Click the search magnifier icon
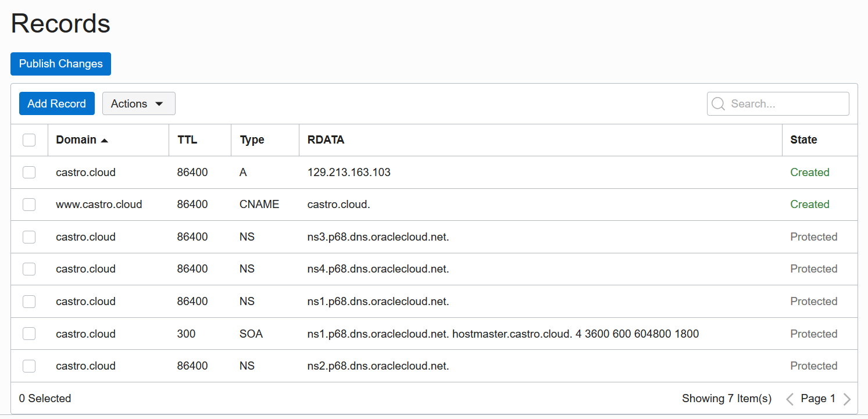 coord(718,104)
